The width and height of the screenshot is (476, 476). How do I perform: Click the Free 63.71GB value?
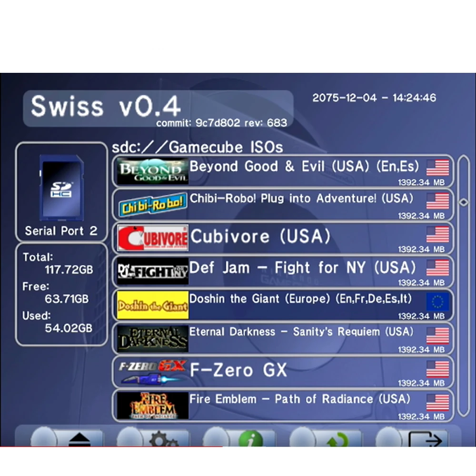tap(67, 299)
